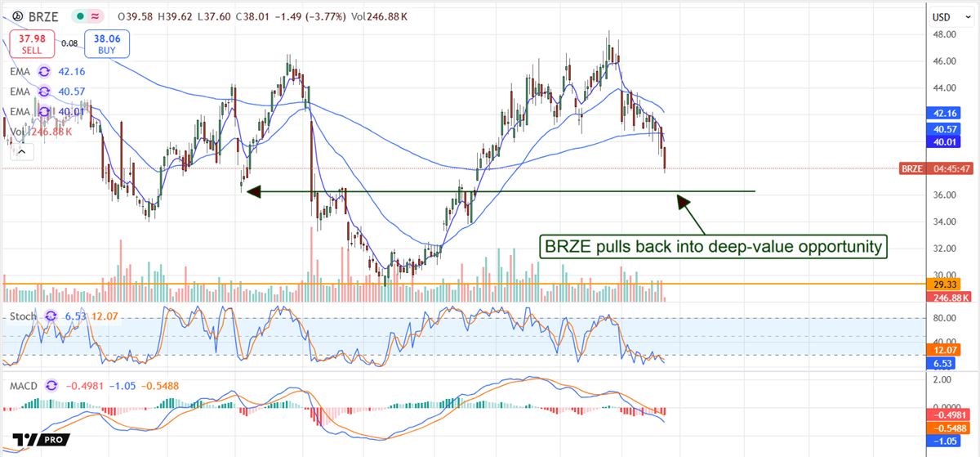The height and width of the screenshot is (457, 980).
Task: Click the pink approximate-data indicator icon
Action: (x=96, y=16)
